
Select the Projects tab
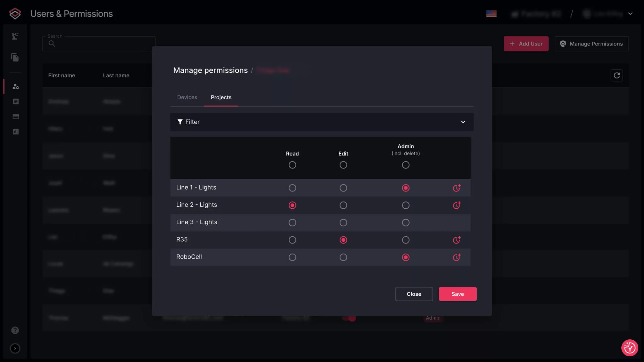(221, 97)
